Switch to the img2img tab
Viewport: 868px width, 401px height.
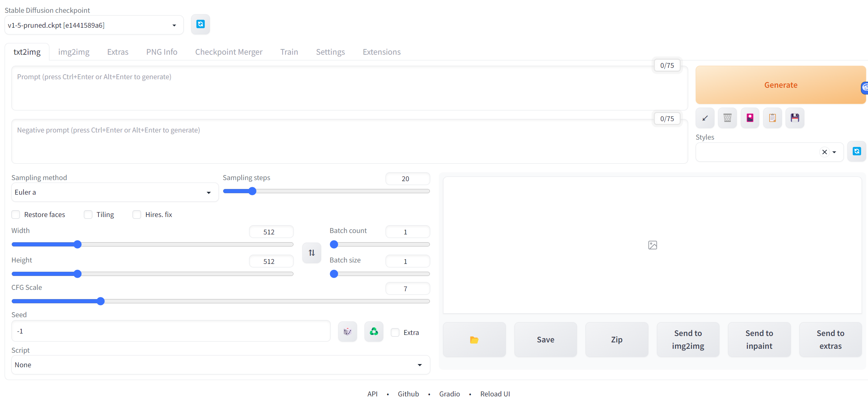click(x=74, y=52)
